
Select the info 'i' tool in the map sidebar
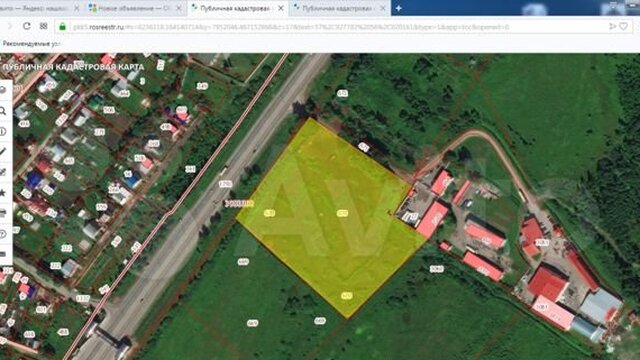pos(3,131)
